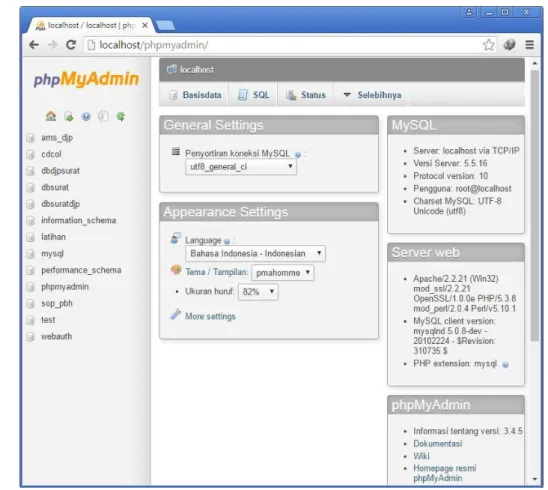Open the cdcol database

click(x=51, y=154)
